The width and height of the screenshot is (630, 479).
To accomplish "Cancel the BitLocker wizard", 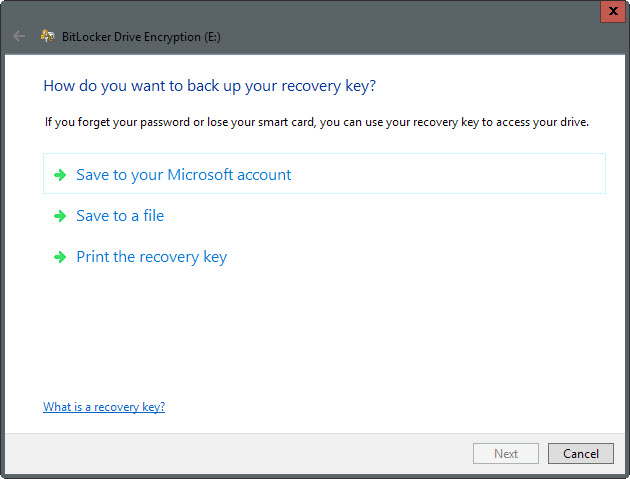I will coord(581,454).
